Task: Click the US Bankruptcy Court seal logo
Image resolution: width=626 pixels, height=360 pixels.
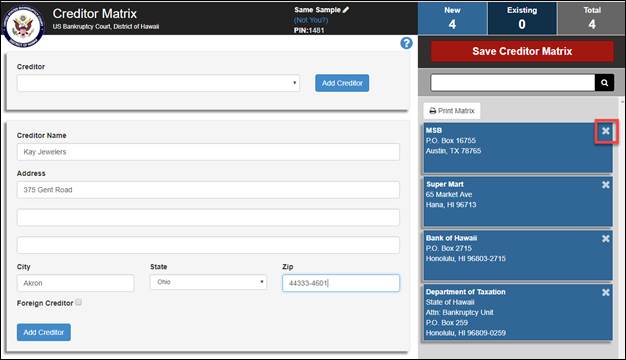Action: tap(24, 27)
